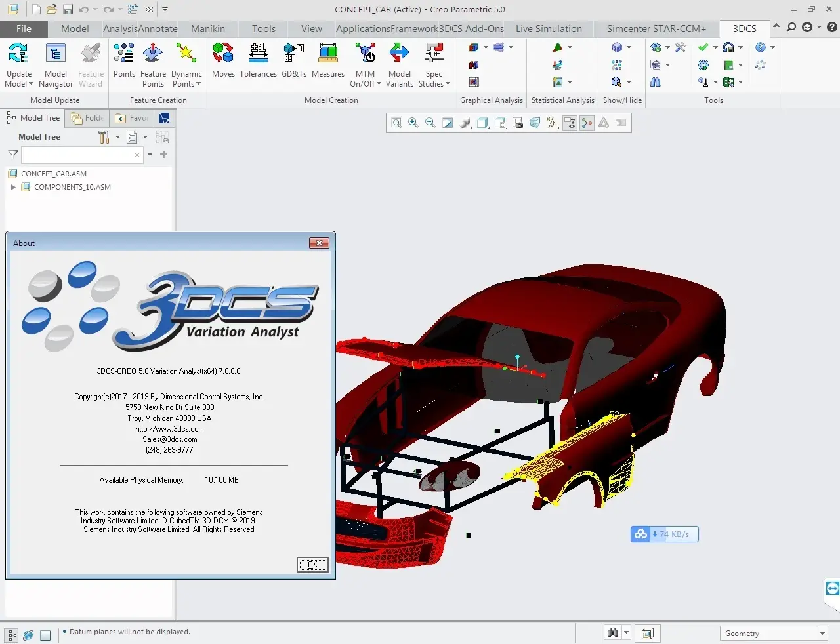Click the Repaint icon in graphics toolbar

[x=448, y=123]
